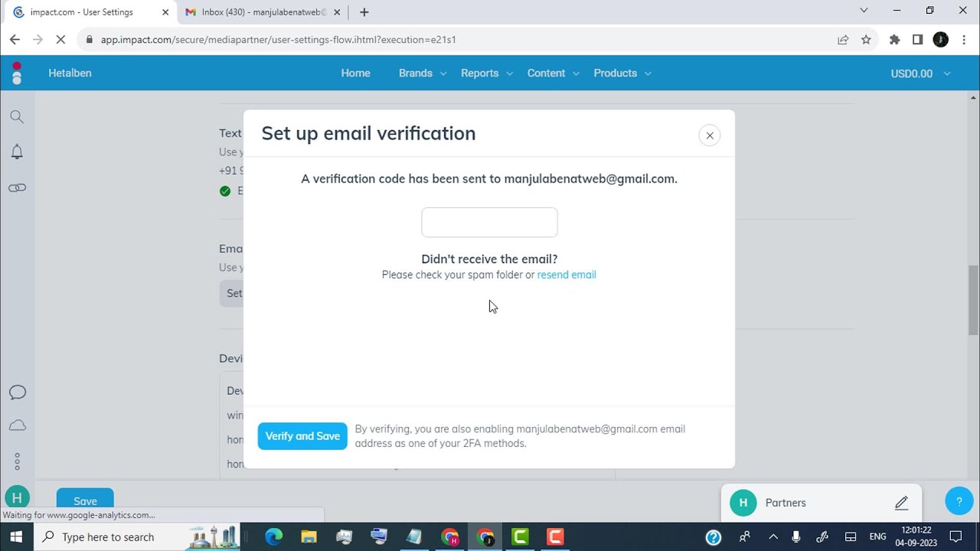Image resolution: width=980 pixels, height=551 pixels.
Task: Click the pencil edit icon beside Partners
Action: pos(901,503)
